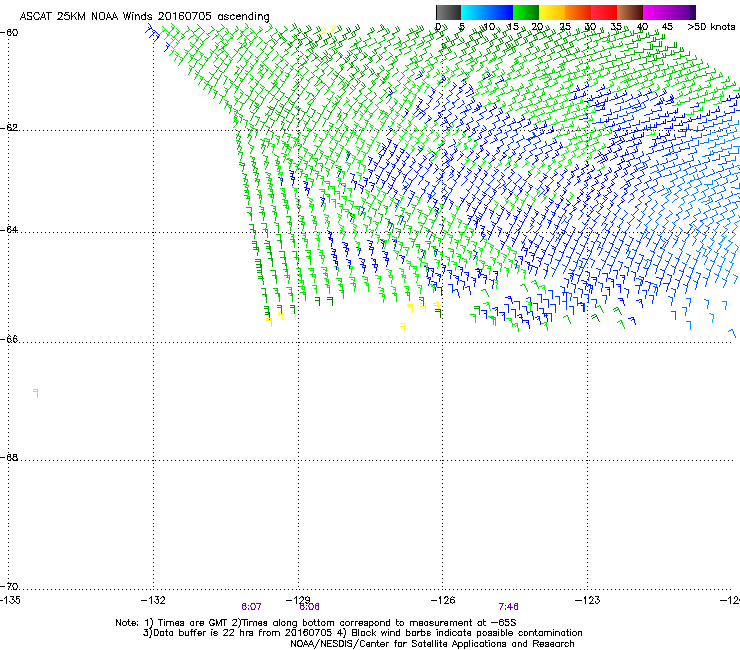Click the purple swath time 6:08
This screenshot has width=740, height=650.
[310, 607]
